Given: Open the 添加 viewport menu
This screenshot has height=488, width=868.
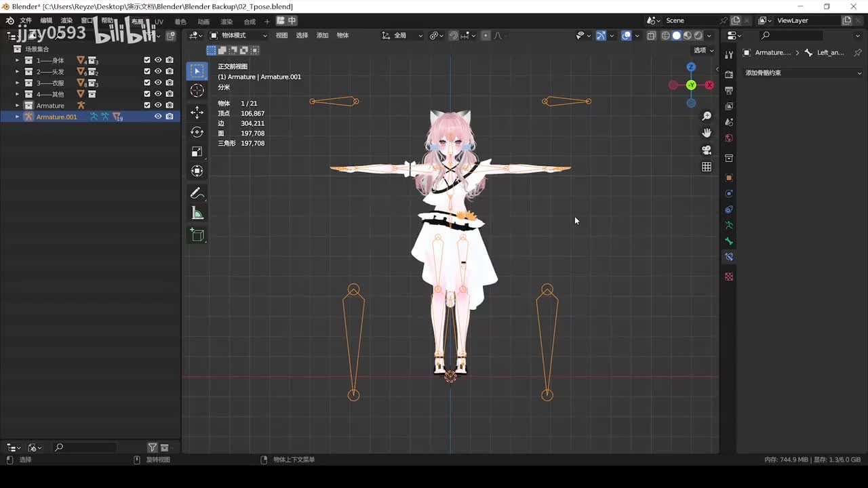Looking at the screenshot, I should [x=322, y=35].
